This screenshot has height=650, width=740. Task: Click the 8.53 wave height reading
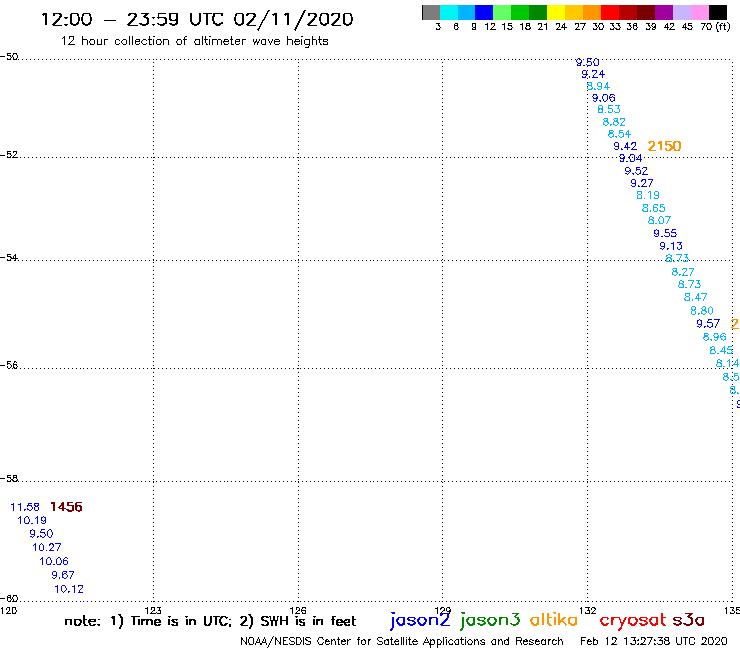[x=609, y=109]
